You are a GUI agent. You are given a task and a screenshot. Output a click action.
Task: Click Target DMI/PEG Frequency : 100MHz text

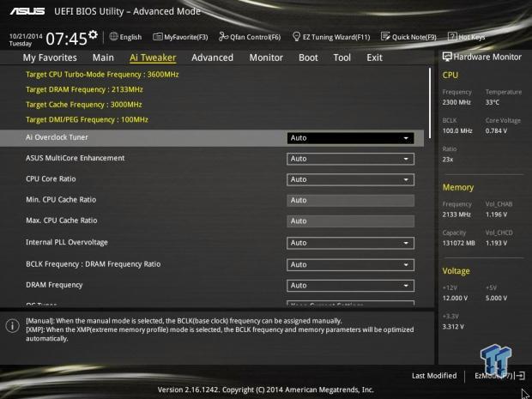point(87,119)
